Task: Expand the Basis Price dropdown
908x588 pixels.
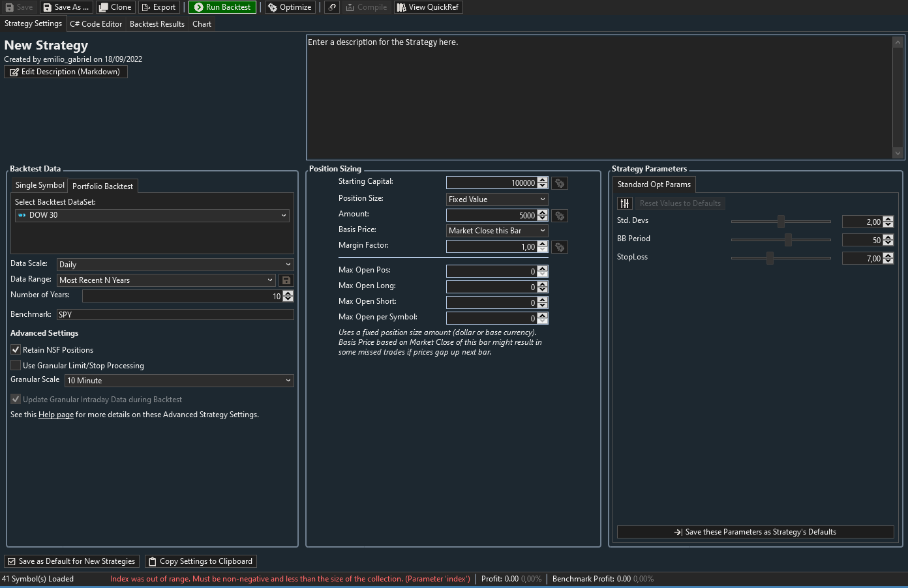Action: [x=497, y=231]
